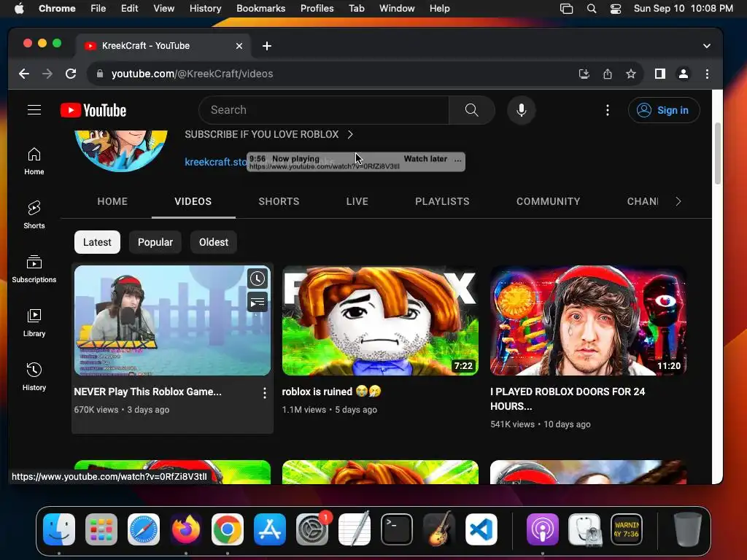Open NEVER Play This Roblox Game title
Screen dimensions: 747x560
pyautogui.click(x=147, y=392)
